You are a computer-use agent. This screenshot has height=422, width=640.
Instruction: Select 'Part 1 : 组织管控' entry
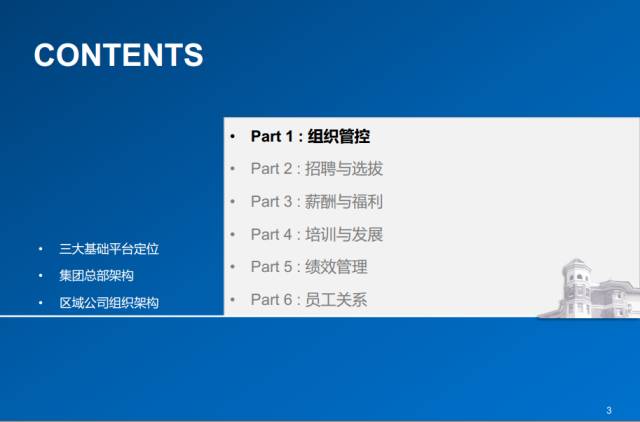pyautogui.click(x=310, y=136)
